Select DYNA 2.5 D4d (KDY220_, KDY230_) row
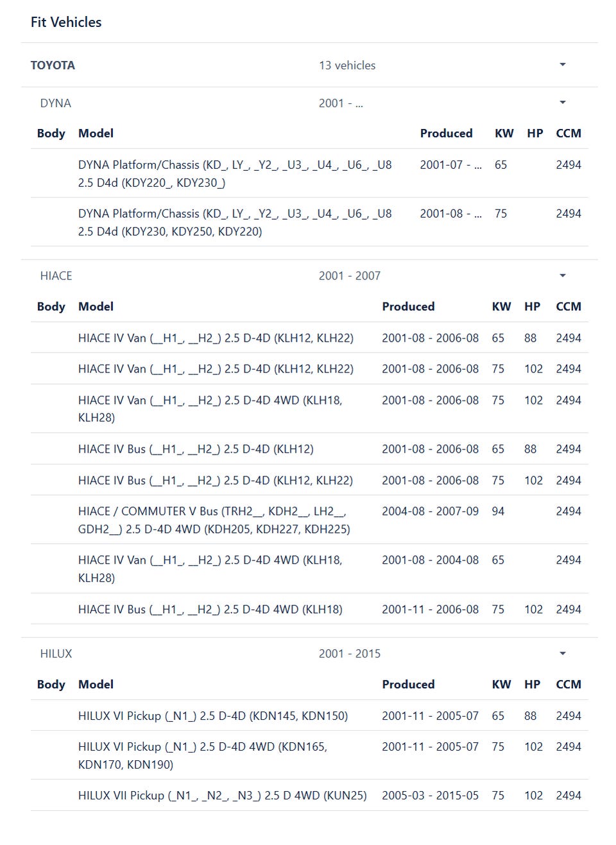This screenshot has height=845, width=616. (x=235, y=174)
